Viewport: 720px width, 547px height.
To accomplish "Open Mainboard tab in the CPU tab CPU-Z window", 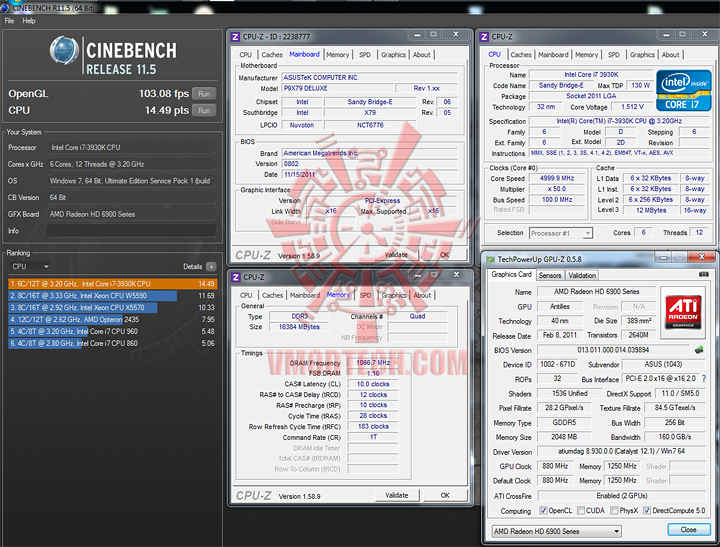I will [553, 55].
